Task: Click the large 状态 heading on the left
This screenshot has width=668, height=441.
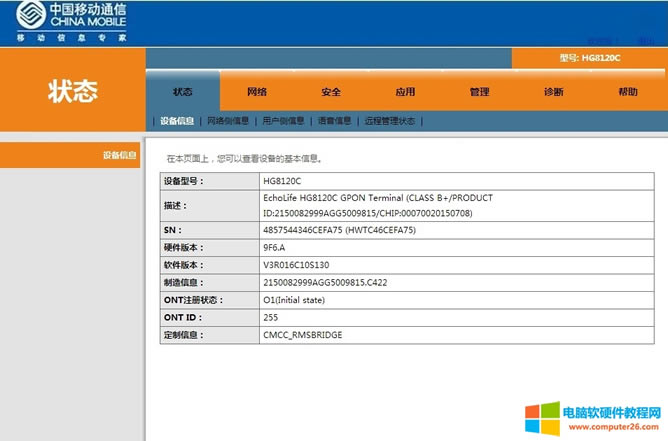Action: pos(73,91)
